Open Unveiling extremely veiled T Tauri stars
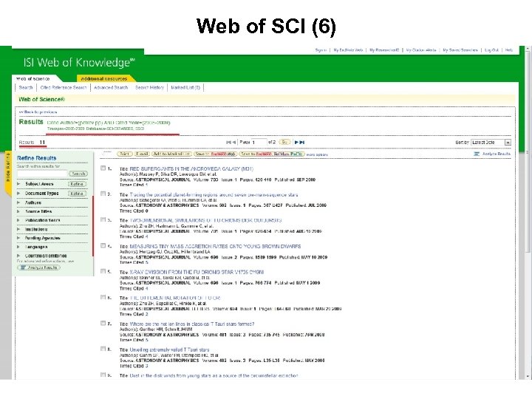 click(x=169, y=349)
